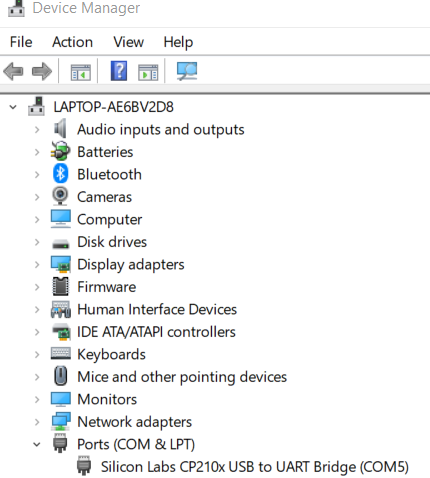Select the Batteries label
The width and height of the screenshot is (430, 478).
(x=105, y=152)
